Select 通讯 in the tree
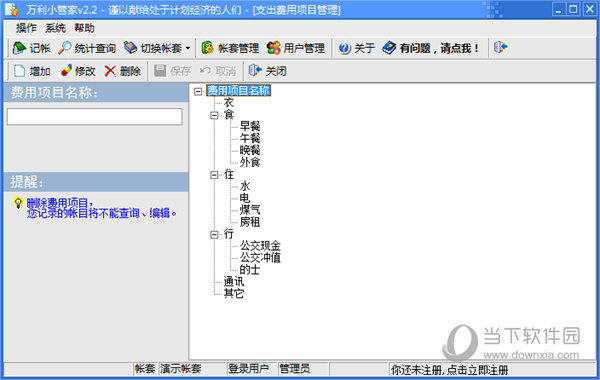Screen dimensions: 600x380 (234, 281)
